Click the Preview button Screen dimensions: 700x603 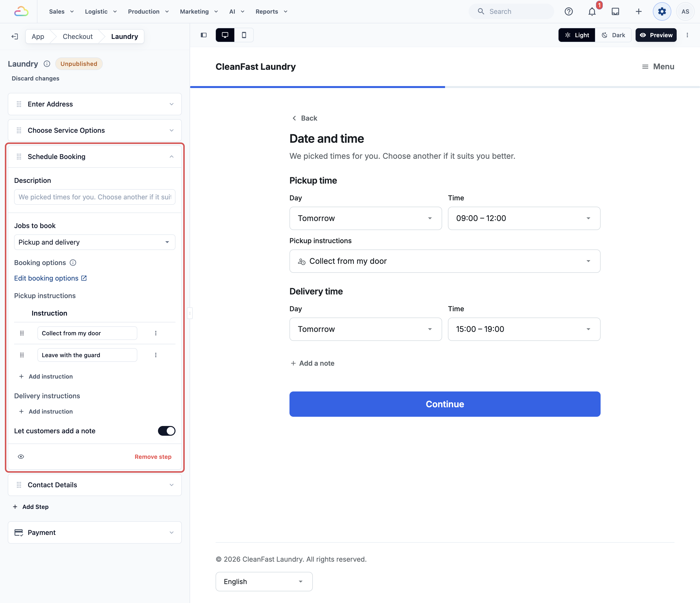pyautogui.click(x=656, y=35)
